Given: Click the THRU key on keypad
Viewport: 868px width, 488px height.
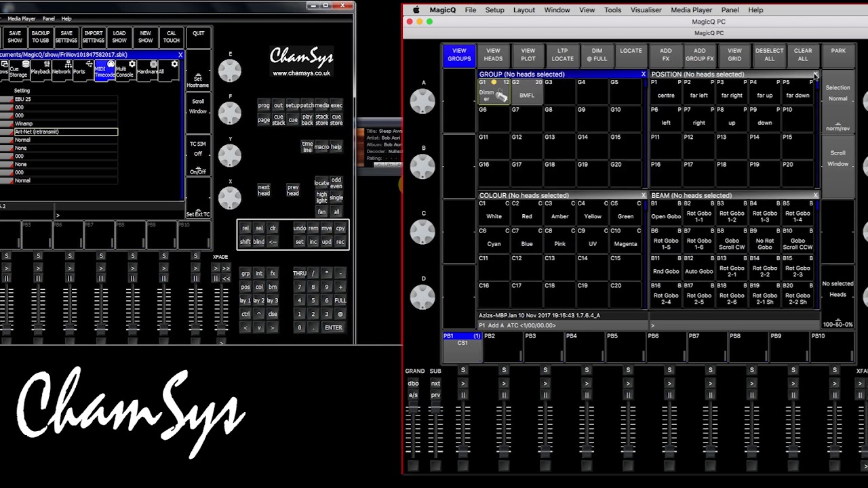Looking at the screenshot, I should pos(299,273).
